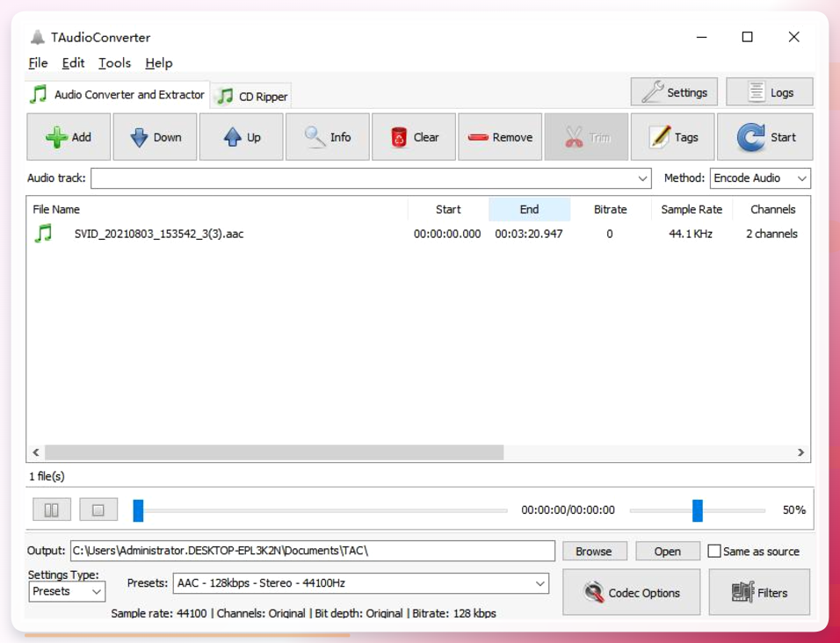The height and width of the screenshot is (643, 840).
Task: Click the Add files toolbar button
Action: [x=69, y=136]
